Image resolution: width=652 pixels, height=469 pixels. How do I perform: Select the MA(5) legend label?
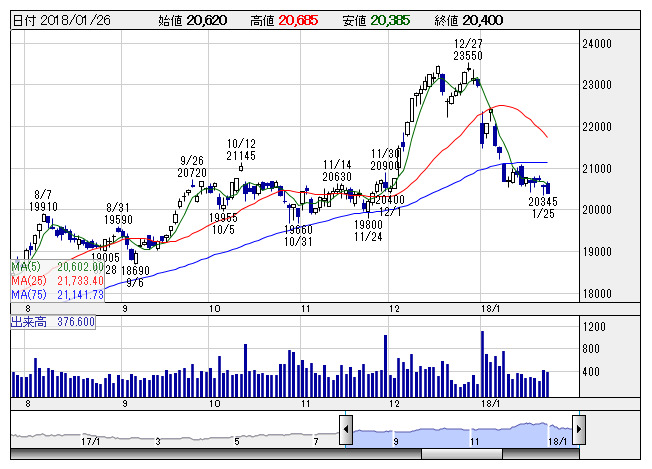pyautogui.click(x=26, y=267)
